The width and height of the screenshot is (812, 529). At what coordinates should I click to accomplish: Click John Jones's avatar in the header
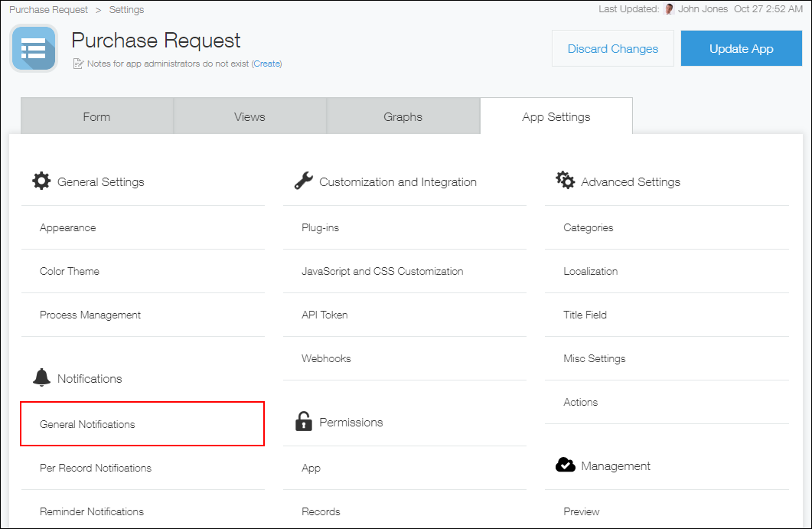pyautogui.click(x=668, y=9)
